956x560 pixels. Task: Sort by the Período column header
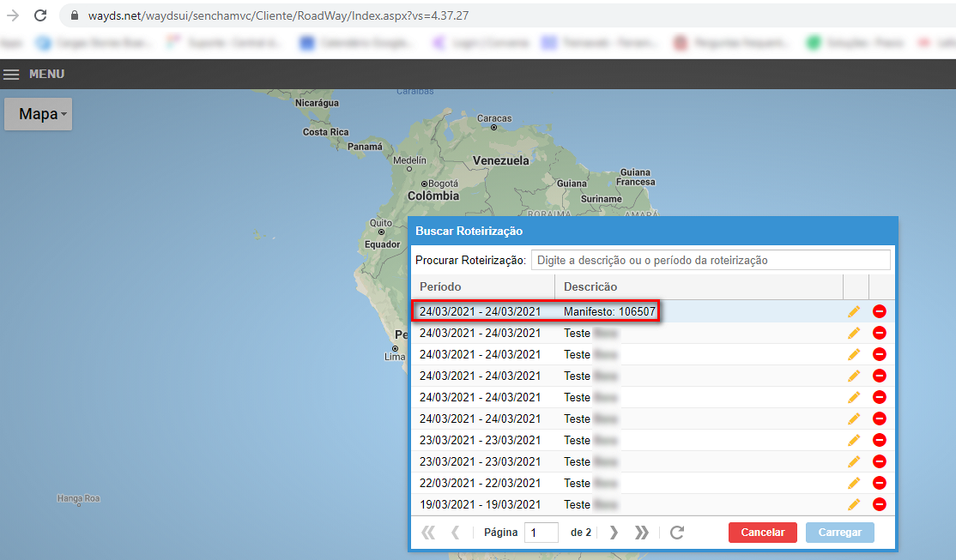tap(483, 286)
